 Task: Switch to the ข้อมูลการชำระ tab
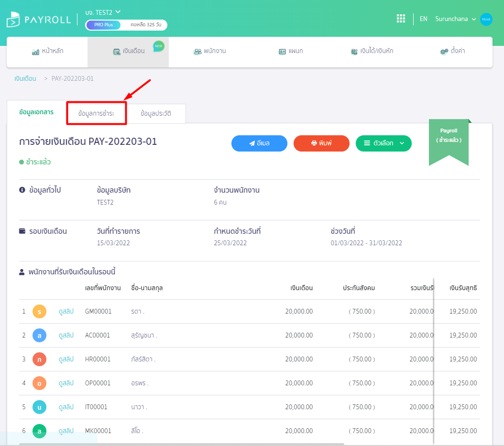(96, 113)
